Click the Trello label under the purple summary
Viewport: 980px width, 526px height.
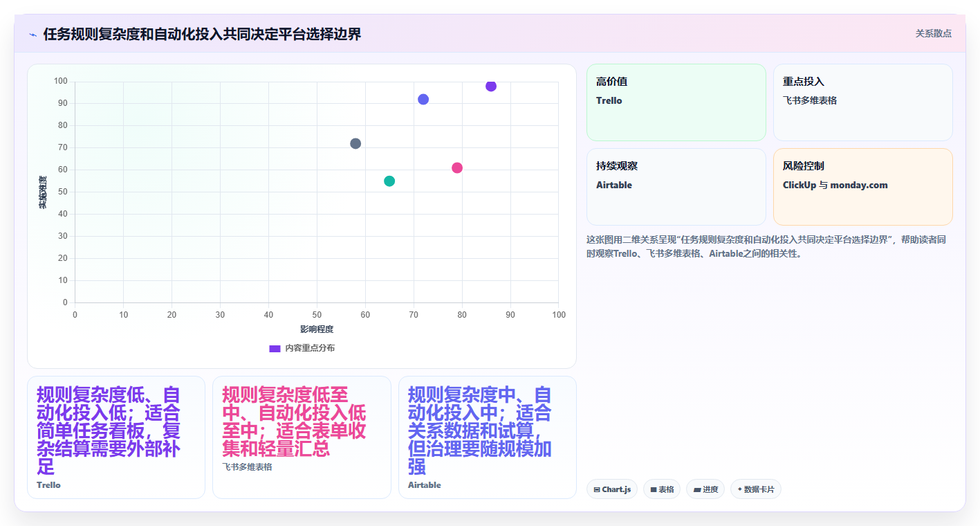coord(48,485)
